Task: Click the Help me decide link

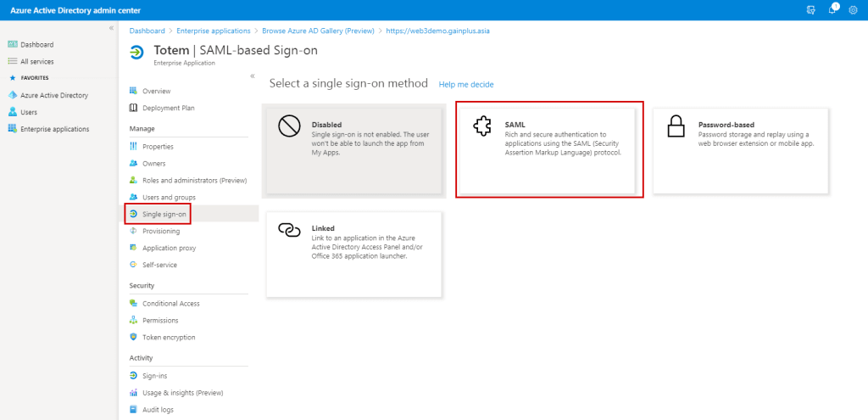Action: [466, 84]
